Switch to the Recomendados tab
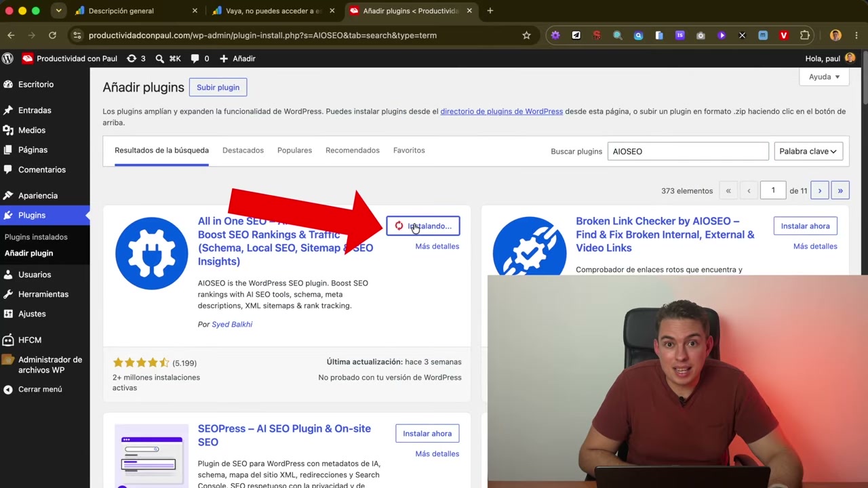 coord(353,150)
